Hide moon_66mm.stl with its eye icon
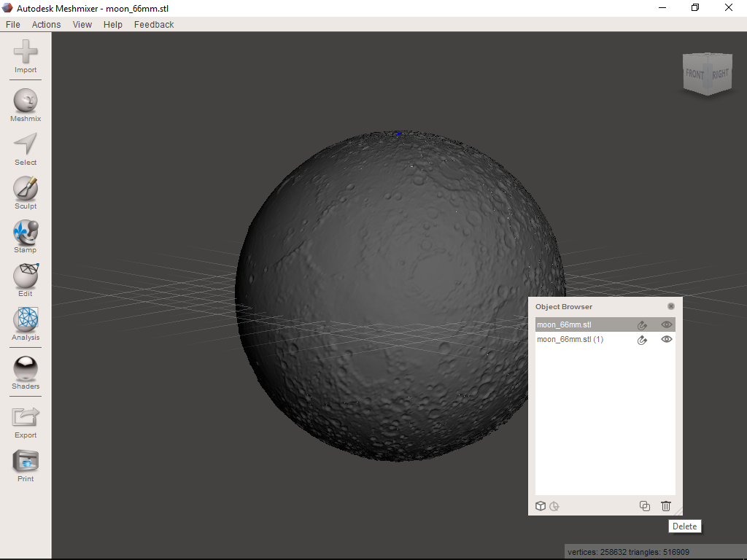The image size is (747, 560). (666, 324)
